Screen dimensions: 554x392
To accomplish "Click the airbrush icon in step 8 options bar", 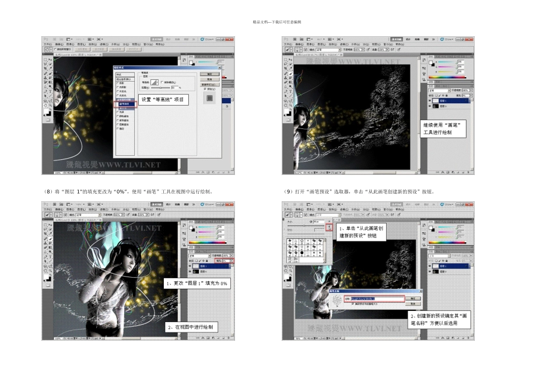I will tap(128, 214).
